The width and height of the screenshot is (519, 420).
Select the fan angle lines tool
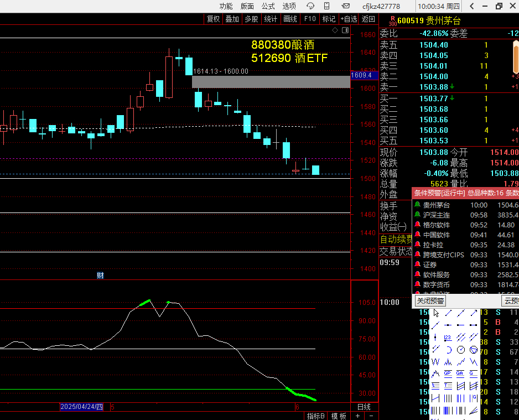coord(474,411)
